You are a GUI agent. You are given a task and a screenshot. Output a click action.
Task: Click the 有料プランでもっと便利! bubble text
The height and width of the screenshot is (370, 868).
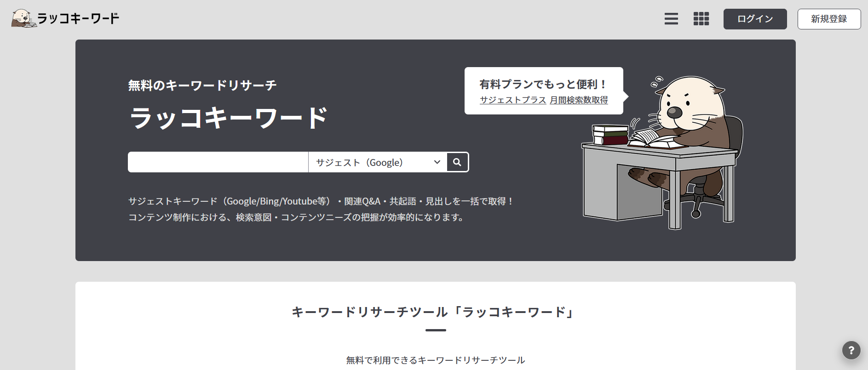click(543, 84)
